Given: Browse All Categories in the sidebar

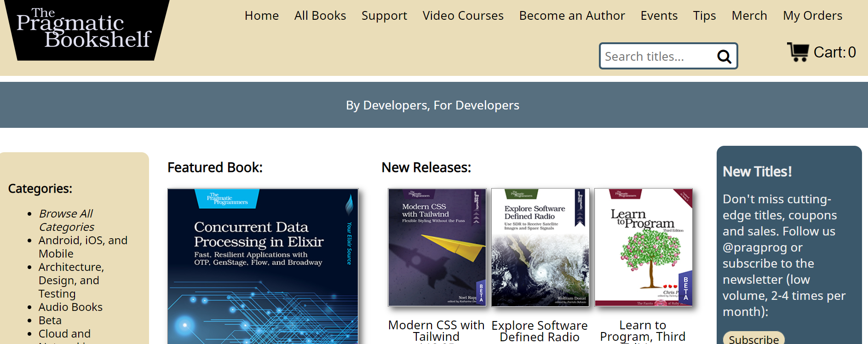Looking at the screenshot, I should (66, 220).
